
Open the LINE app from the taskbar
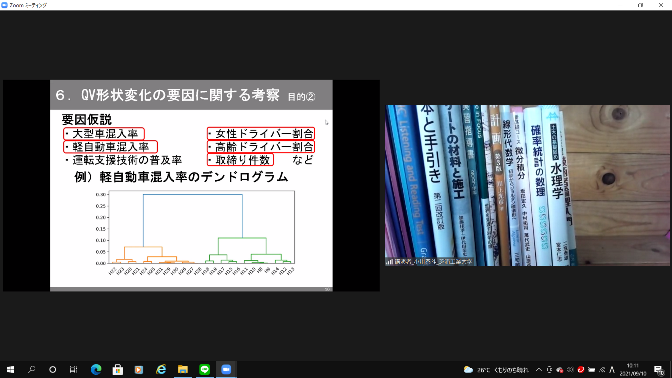coord(204,369)
